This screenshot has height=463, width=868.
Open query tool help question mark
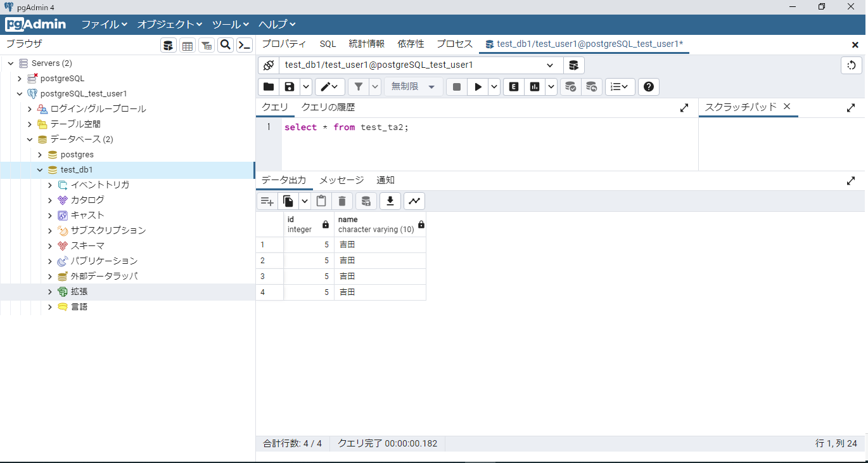(x=649, y=87)
